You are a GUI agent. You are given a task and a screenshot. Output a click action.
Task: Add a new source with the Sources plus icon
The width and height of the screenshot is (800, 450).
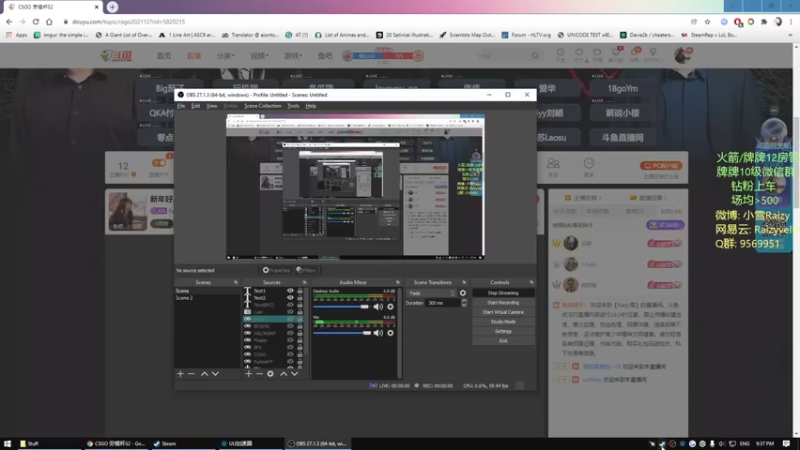coord(248,374)
